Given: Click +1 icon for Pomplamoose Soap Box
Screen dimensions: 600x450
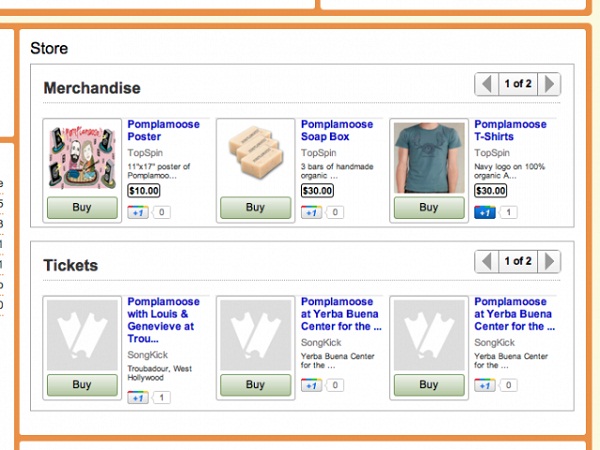Looking at the screenshot, I should click(311, 212).
